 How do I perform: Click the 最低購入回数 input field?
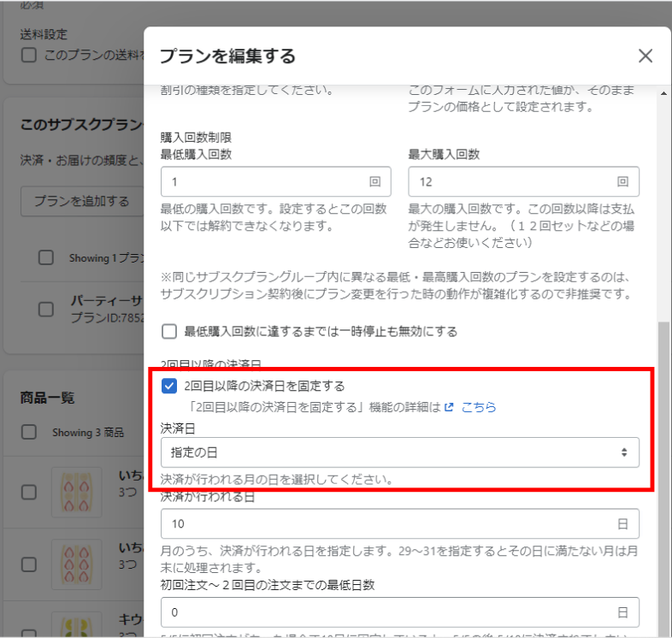tap(275, 182)
